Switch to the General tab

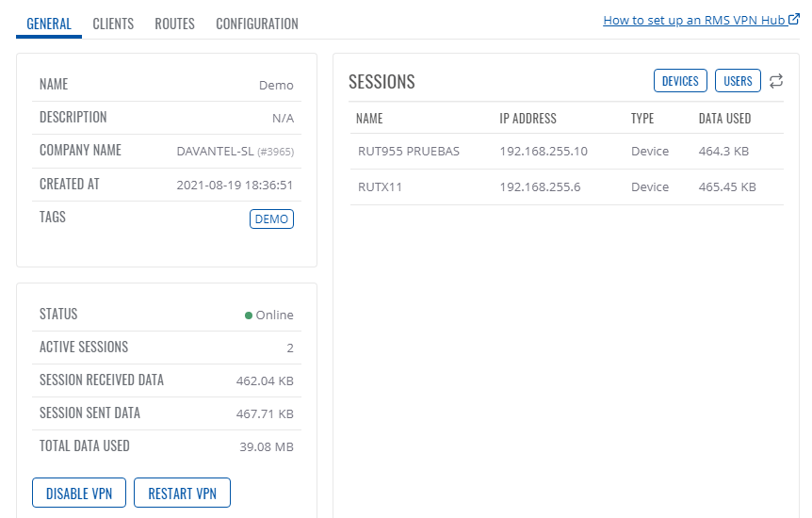coord(49,24)
